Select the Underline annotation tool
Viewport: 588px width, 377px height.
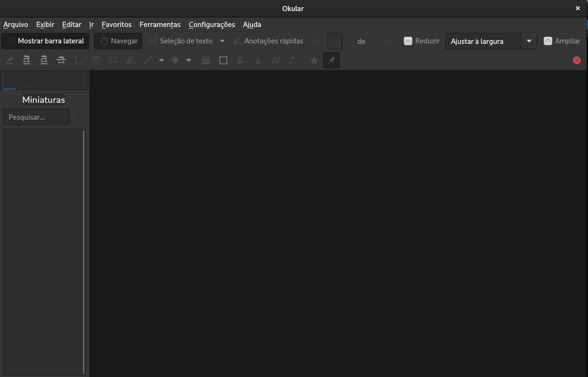pos(27,60)
